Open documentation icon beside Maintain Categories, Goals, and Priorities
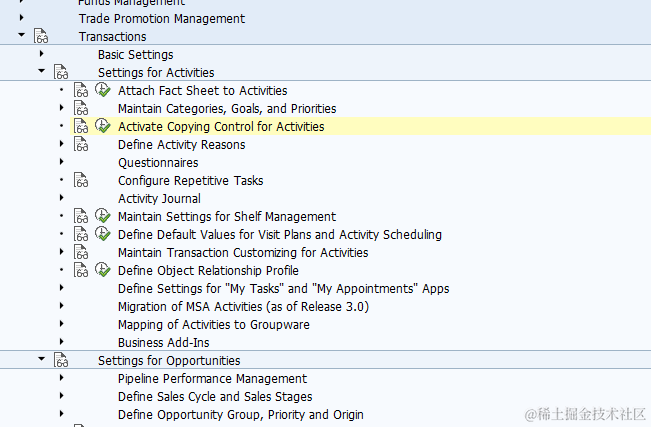The height and width of the screenshot is (427, 651). click(x=81, y=109)
